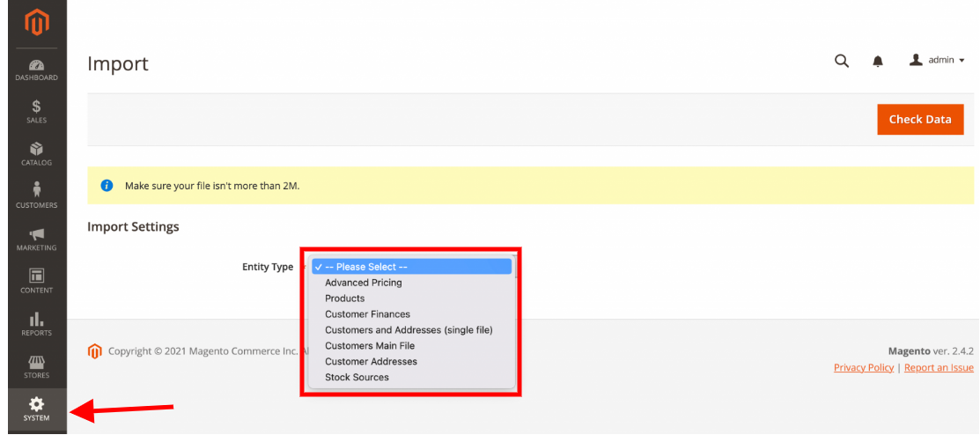This screenshot has height=435, width=980.
Task: Open the Content sidebar menu
Action: coord(36,282)
